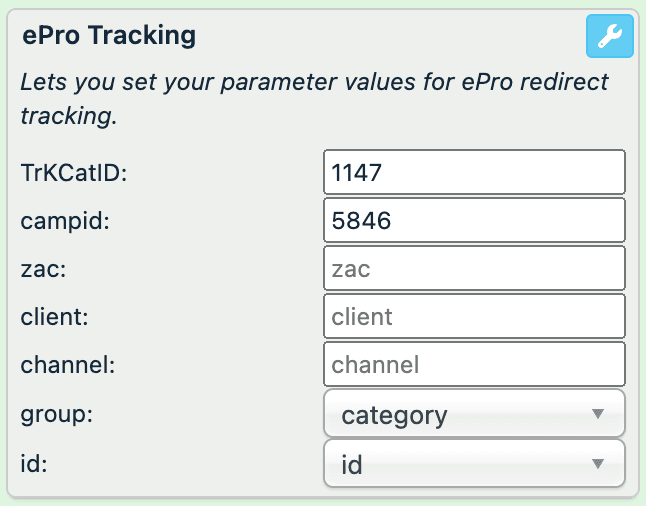The height and width of the screenshot is (506, 646).
Task: Click the arrow on the category dropdown
Action: point(598,414)
